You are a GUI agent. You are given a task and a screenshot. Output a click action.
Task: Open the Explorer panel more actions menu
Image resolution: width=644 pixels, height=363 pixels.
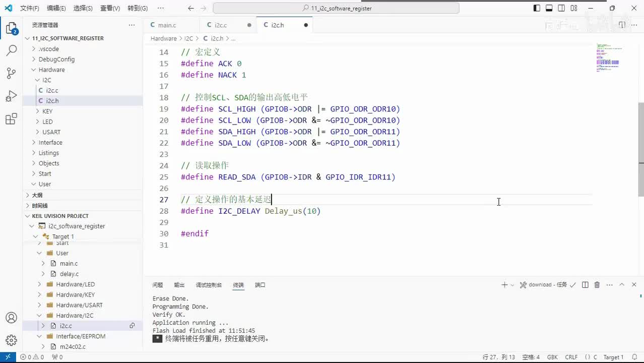click(x=132, y=25)
